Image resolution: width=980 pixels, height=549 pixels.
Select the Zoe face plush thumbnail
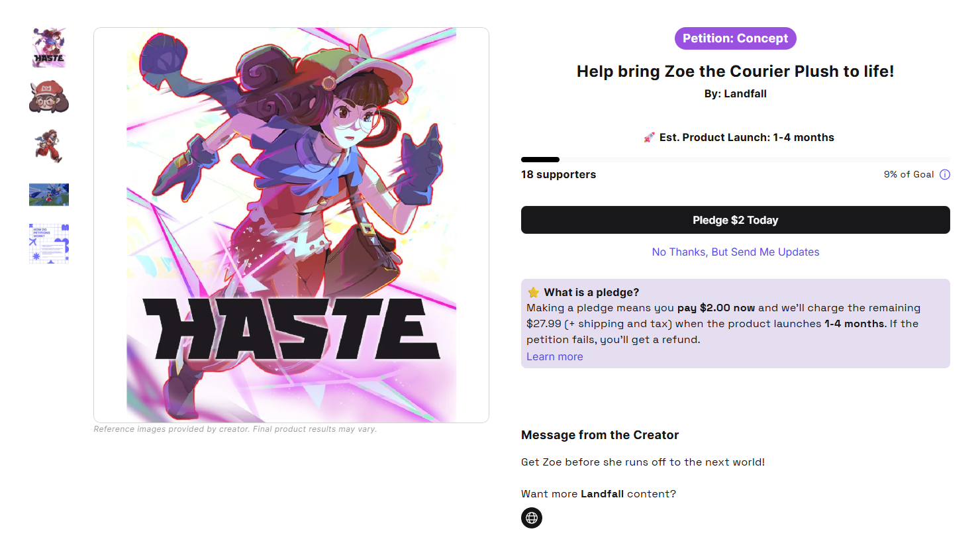[49, 97]
